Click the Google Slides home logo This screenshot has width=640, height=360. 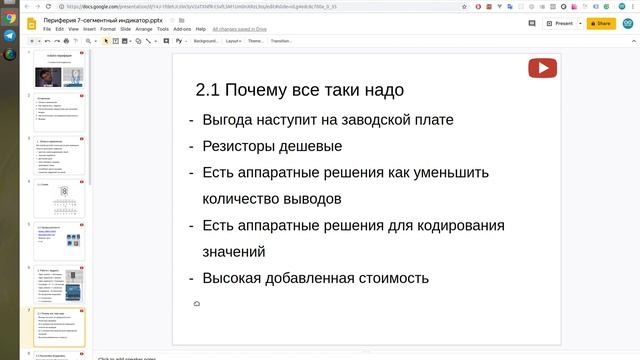pos(32,24)
